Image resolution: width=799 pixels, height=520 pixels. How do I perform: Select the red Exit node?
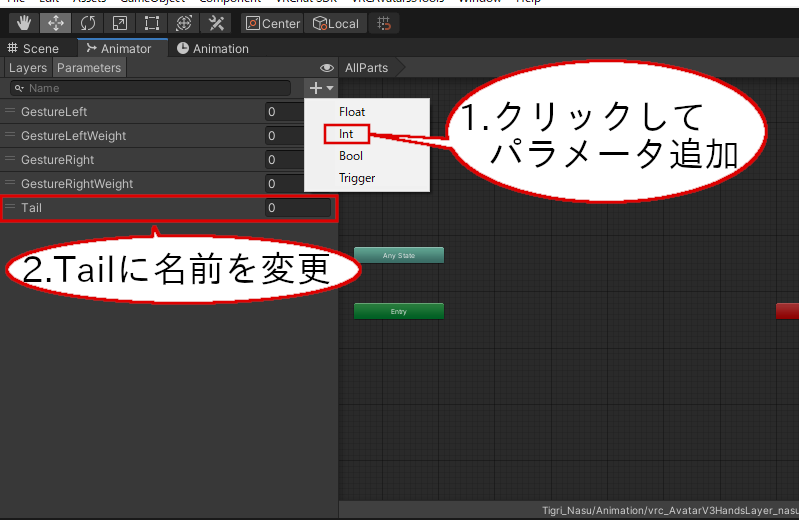(x=787, y=311)
